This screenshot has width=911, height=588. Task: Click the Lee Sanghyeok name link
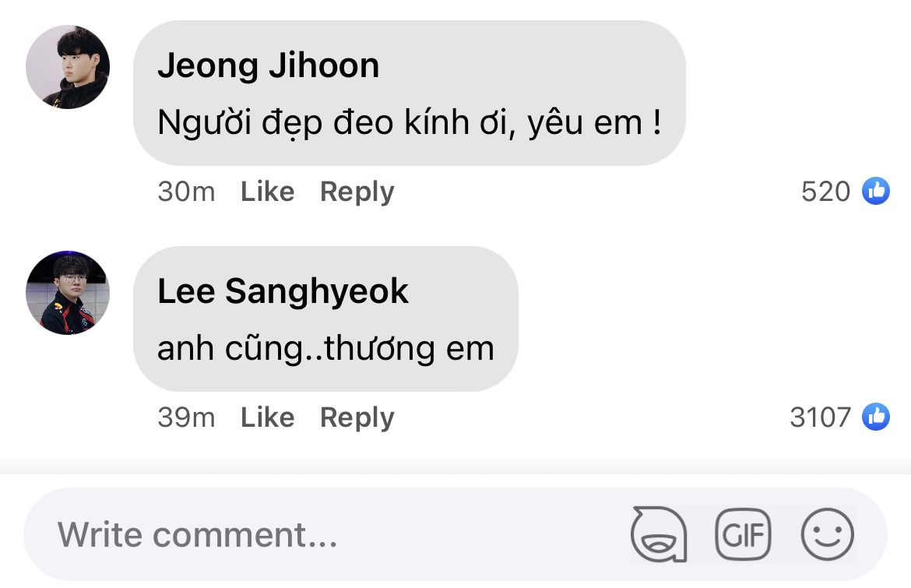pos(283,291)
